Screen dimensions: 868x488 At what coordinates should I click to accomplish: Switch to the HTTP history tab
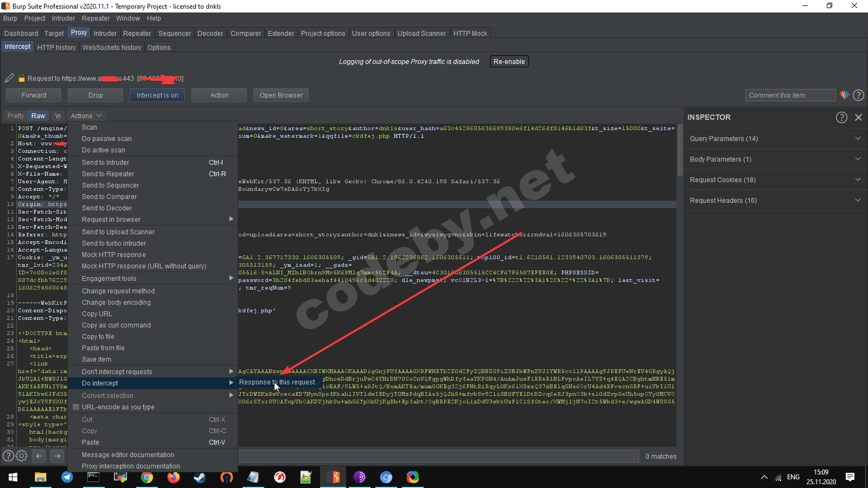click(x=56, y=48)
